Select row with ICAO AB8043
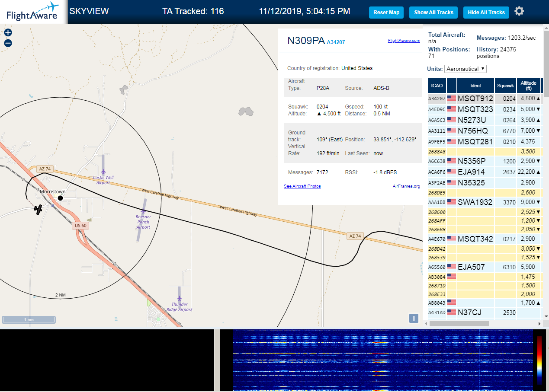The width and height of the screenshot is (549, 392). pyautogui.click(x=485, y=303)
